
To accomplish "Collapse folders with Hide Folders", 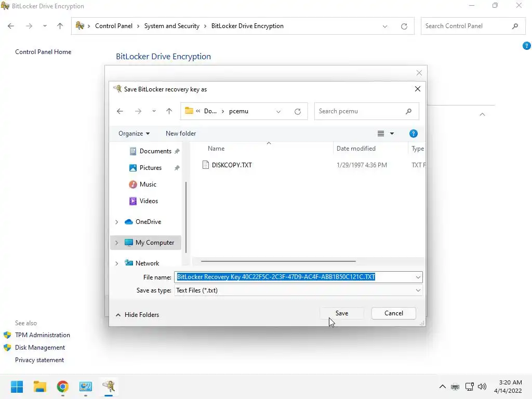I will [137, 315].
